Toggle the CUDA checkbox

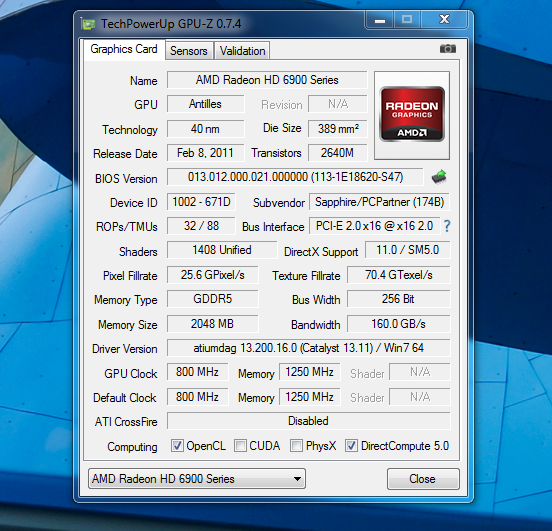(240, 445)
